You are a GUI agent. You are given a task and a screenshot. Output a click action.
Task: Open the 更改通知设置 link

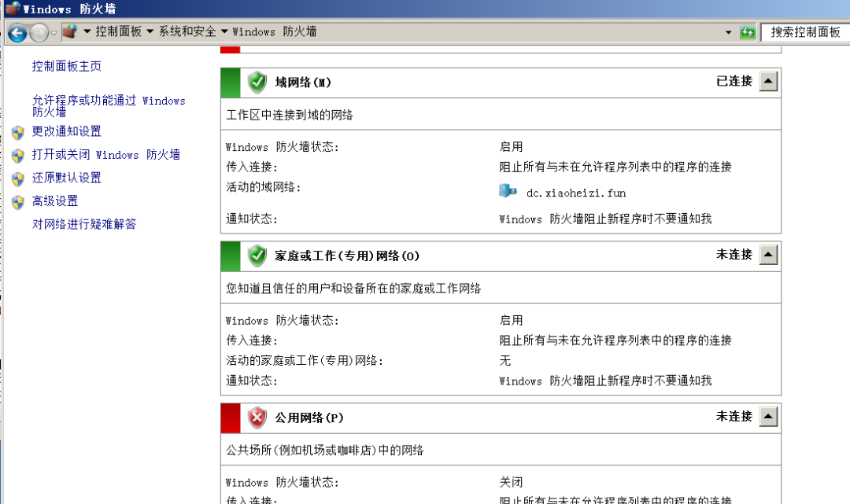pos(67,131)
